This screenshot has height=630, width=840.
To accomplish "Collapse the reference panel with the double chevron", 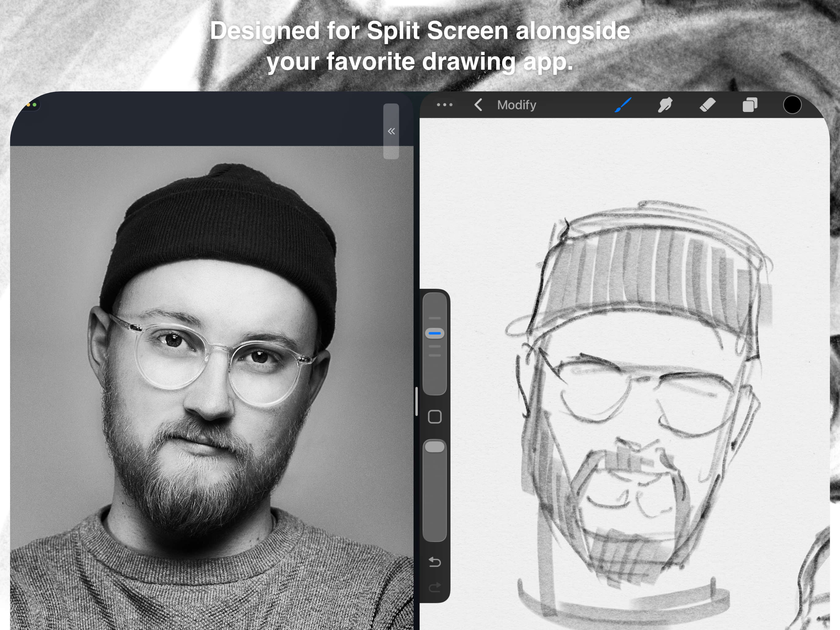I will pos(391,131).
